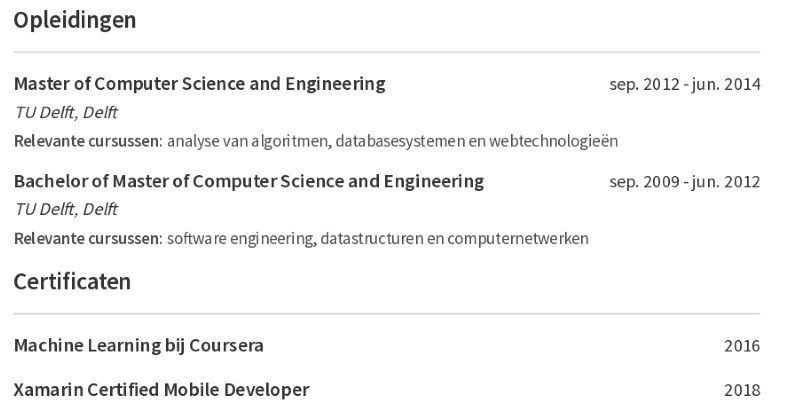Select the sep. 2009 - jun. 2012 date range
The height and width of the screenshot is (413, 788).
click(684, 181)
